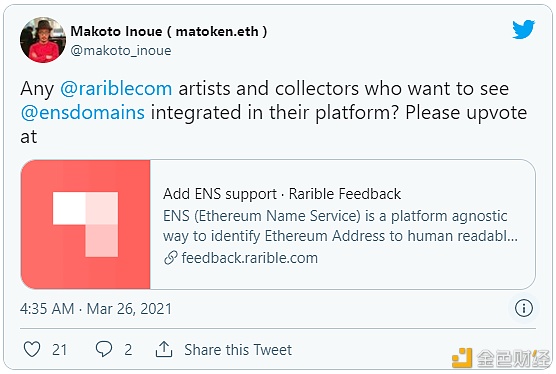Open replies via speech bubble icon
Screen dimensions: 556x374
104,349
